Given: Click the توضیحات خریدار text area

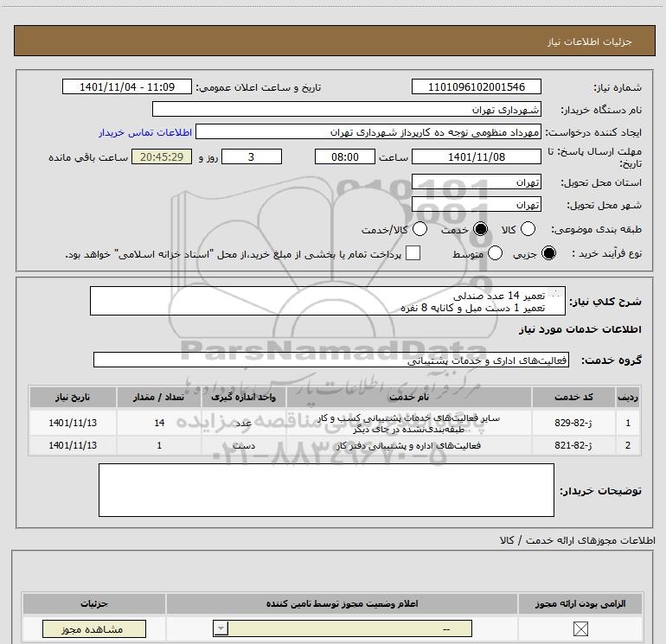Looking at the screenshot, I should tap(326, 490).
